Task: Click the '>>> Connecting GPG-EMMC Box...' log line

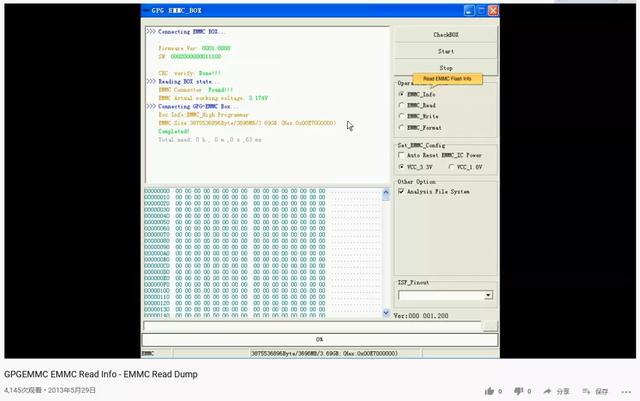Action: click(192, 106)
